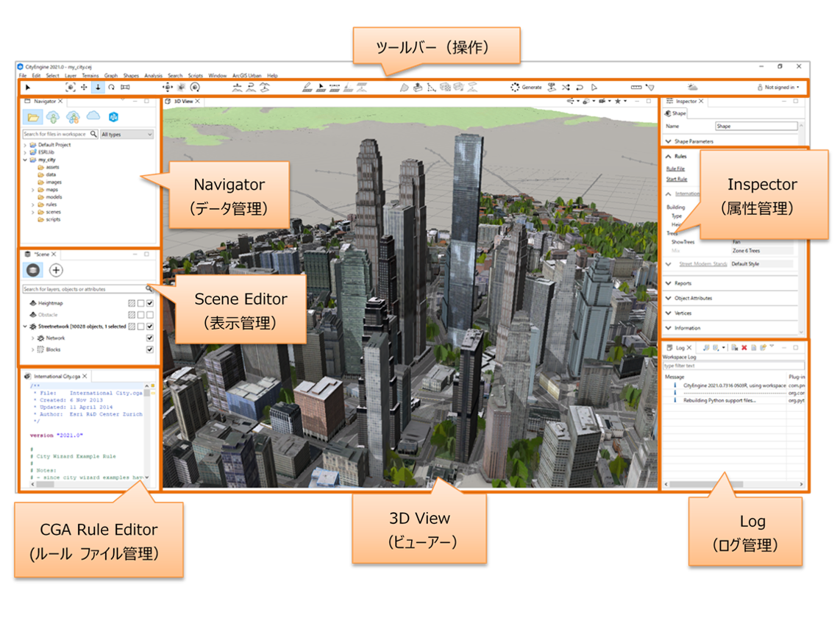Click the hatch pattern swatch next to Heightmap

[x=132, y=303]
